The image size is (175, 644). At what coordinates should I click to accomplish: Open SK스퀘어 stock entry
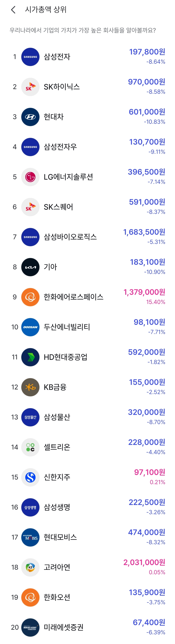[x=58, y=207]
